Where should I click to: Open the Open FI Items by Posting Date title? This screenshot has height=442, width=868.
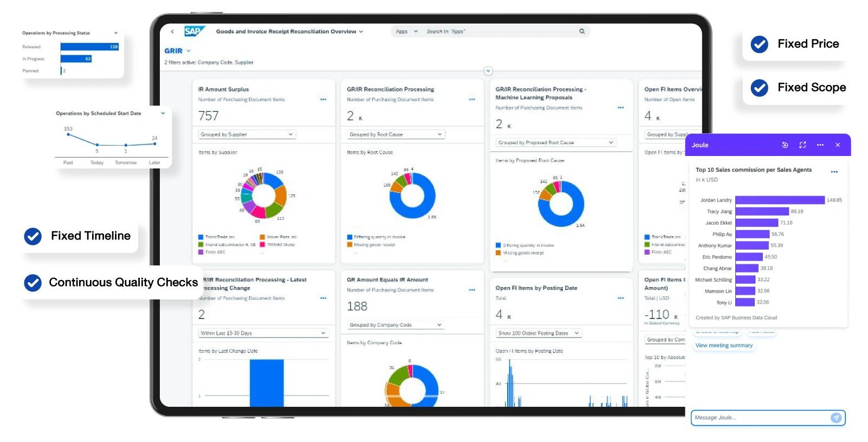(x=536, y=288)
